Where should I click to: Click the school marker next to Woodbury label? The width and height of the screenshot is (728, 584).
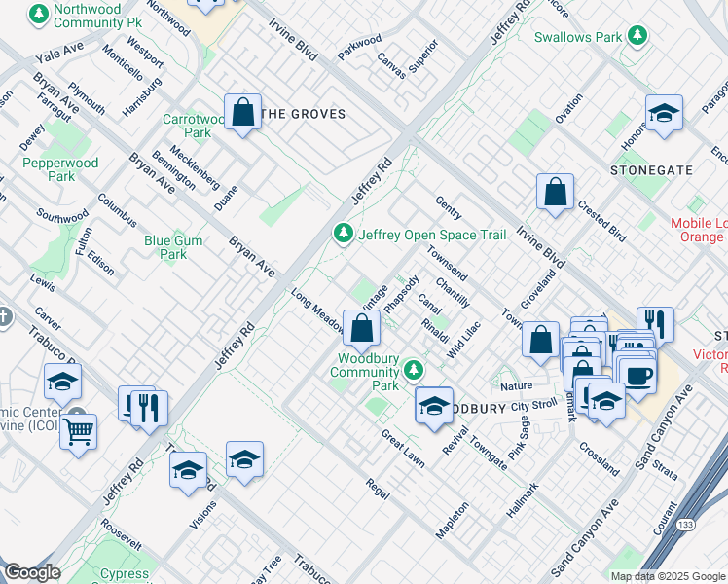[x=434, y=405]
